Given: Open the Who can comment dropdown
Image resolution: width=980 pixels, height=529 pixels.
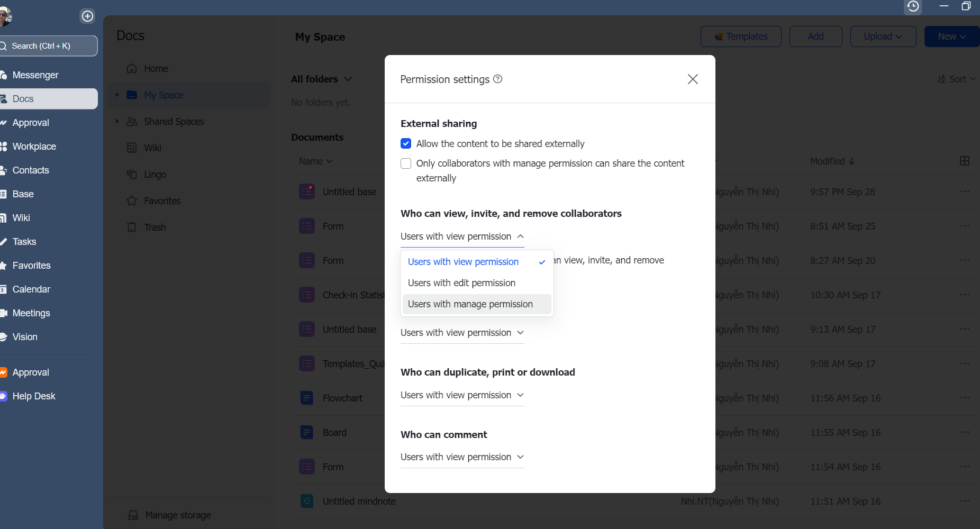Looking at the screenshot, I should tap(462, 457).
